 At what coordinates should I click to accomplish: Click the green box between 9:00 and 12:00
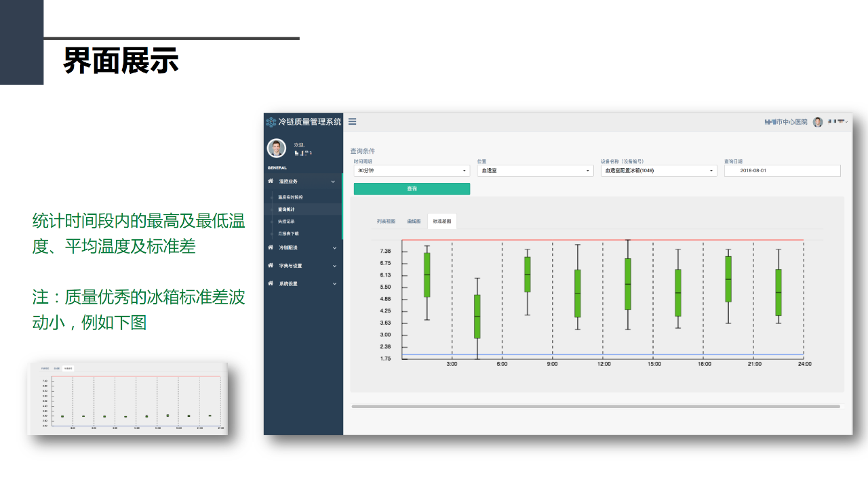(x=577, y=293)
